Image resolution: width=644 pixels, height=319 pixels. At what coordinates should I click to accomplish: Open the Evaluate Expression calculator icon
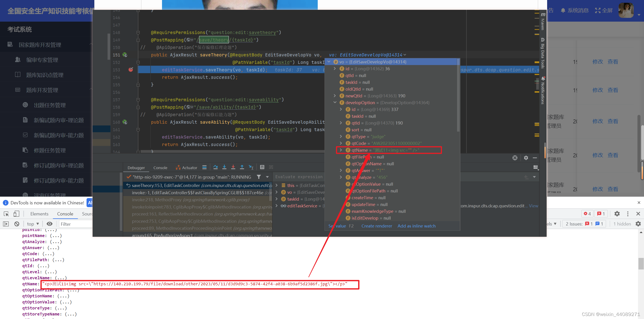[x=262, y=167]
